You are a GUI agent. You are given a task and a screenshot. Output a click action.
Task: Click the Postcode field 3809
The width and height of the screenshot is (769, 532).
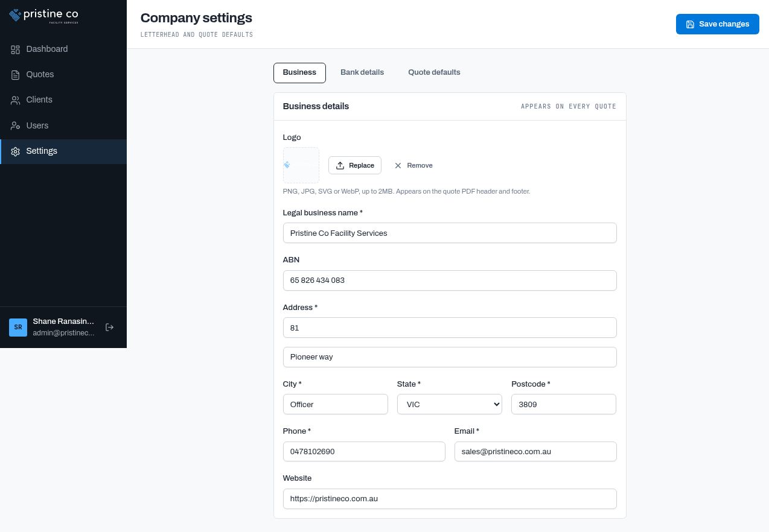coord(564,404)
